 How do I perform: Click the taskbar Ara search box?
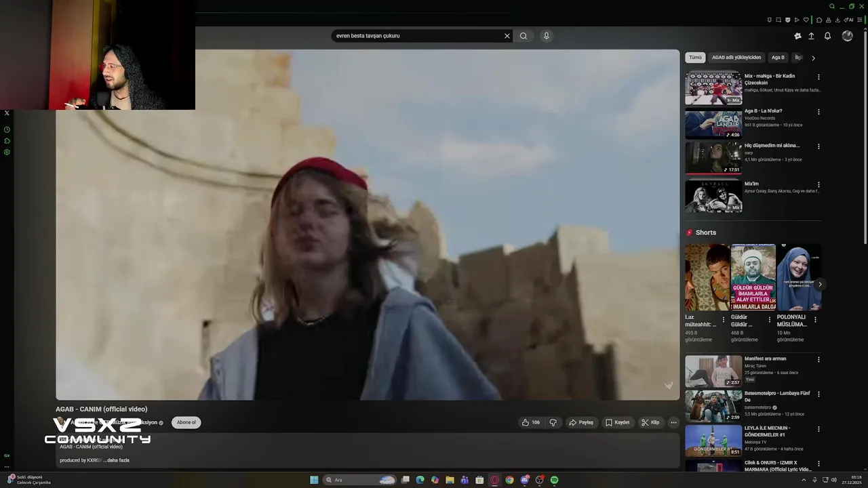[x=359, y=480]
